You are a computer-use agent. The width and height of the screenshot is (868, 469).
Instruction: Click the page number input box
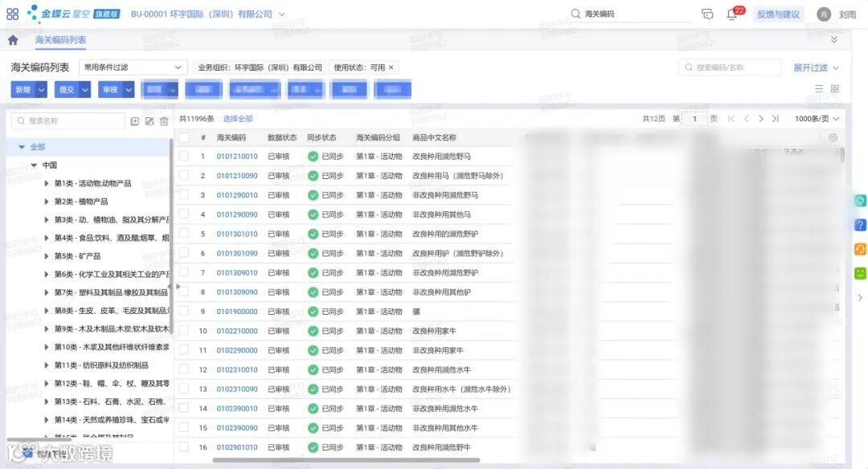tap(694, 118)
